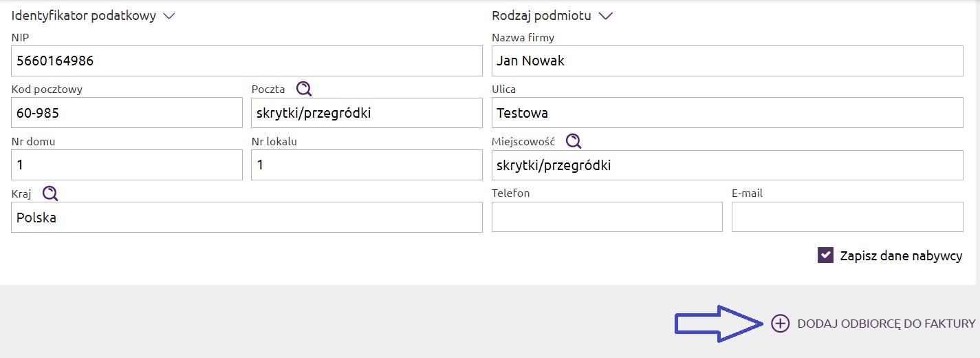Click the Poczta text field
This screenshot has height=358, width=980.
click(367, 113)
